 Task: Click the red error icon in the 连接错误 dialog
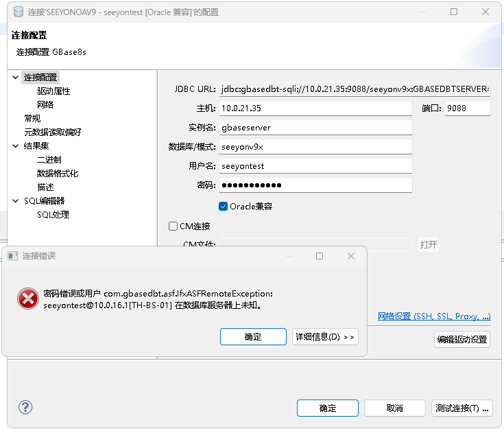tap(28, 299)
